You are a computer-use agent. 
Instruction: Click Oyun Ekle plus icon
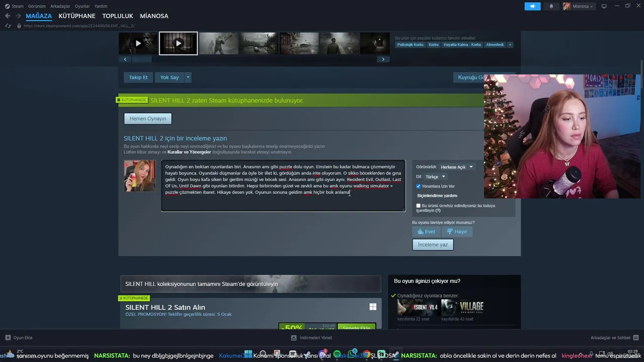click(x=8, y=338)
